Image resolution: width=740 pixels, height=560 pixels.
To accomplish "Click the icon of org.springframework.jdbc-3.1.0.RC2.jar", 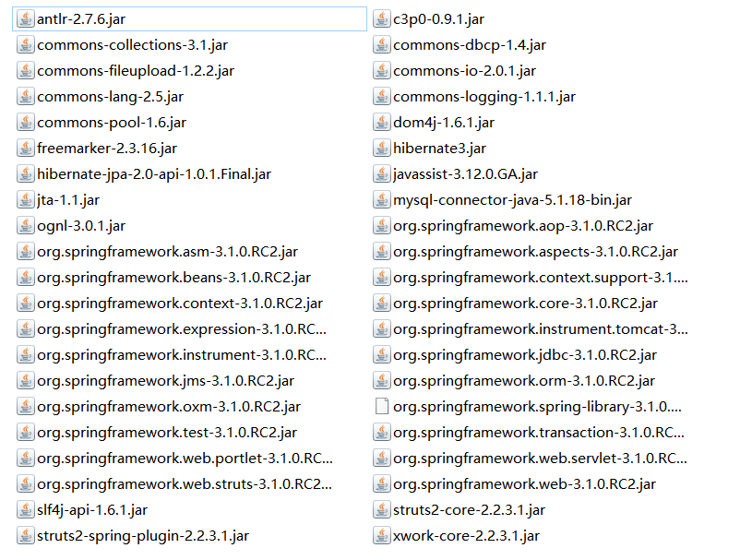I will point(381,355).
